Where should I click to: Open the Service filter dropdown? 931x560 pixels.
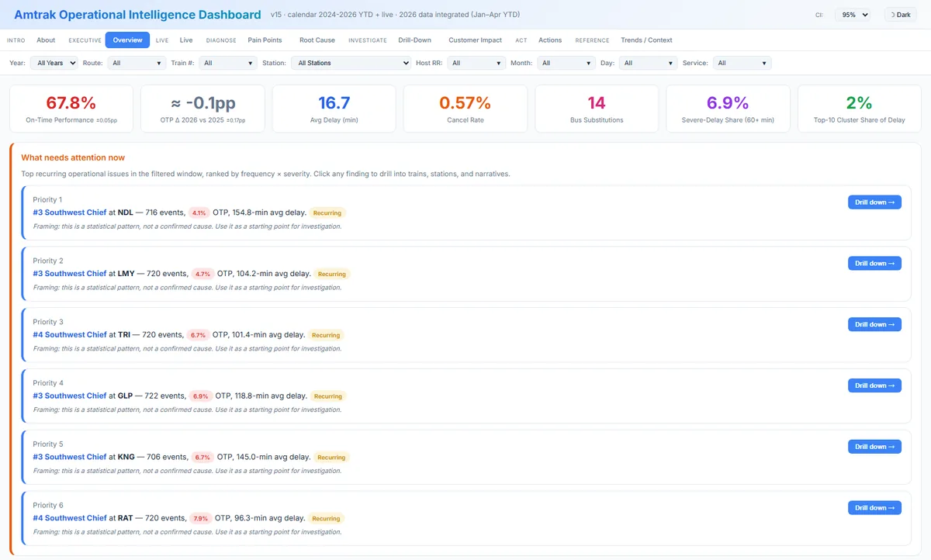click(x=742, y=63)
